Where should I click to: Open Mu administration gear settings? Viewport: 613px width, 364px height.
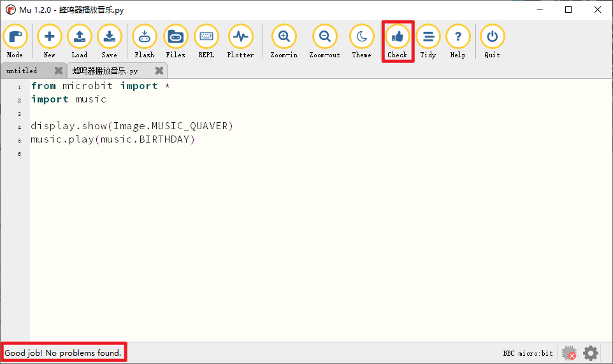pyautogui.click(x=590, y=353)
